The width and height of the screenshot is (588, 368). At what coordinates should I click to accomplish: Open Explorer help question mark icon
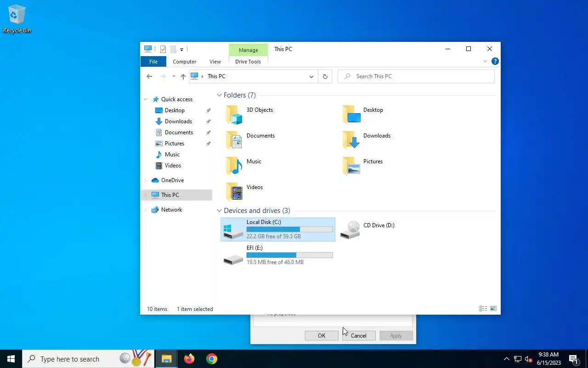495,61
